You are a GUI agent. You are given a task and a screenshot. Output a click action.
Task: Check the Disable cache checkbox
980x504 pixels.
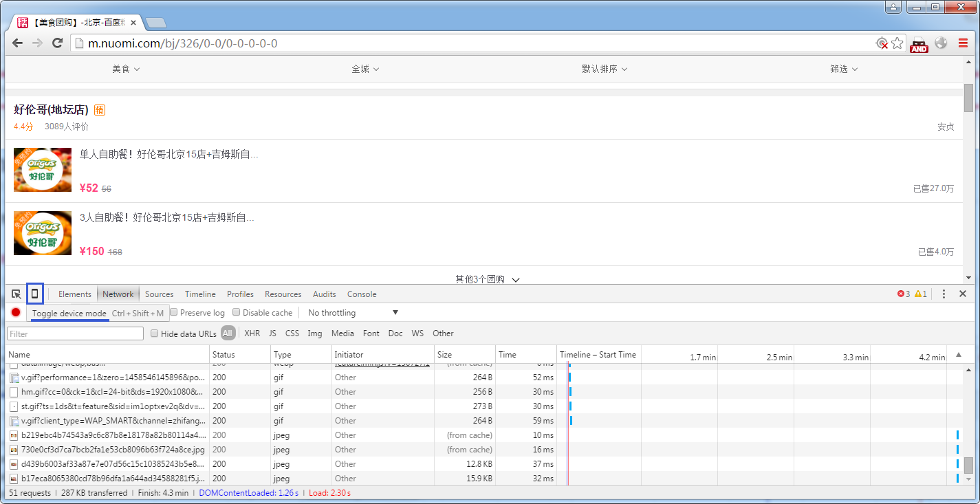pos(236,312)
